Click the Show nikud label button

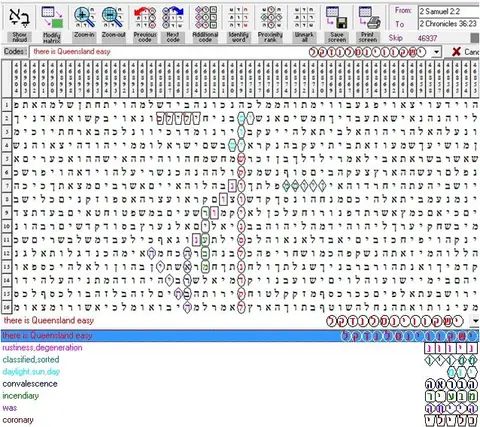tap(19, 37)
